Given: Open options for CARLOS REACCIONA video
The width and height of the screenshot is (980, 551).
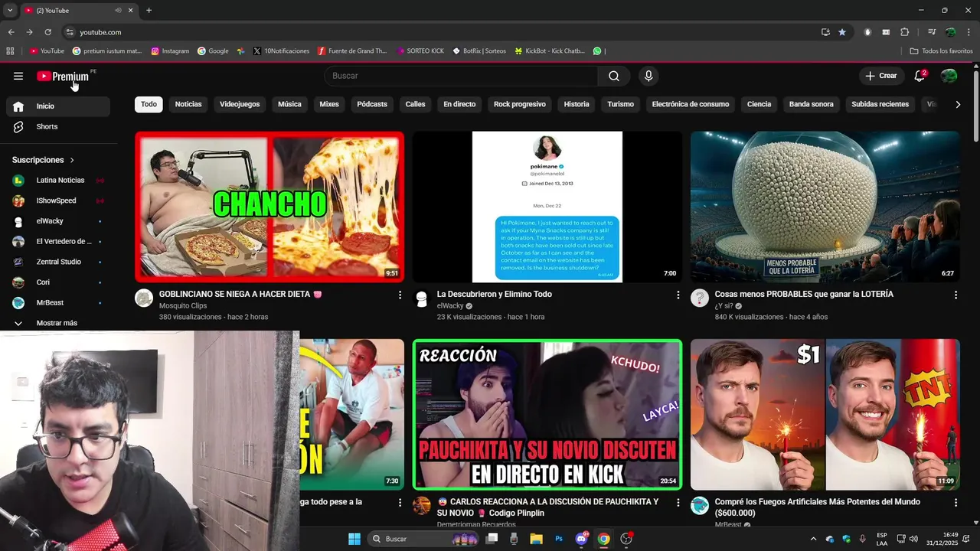Looking at the screenshot, I should coord(678,503).
